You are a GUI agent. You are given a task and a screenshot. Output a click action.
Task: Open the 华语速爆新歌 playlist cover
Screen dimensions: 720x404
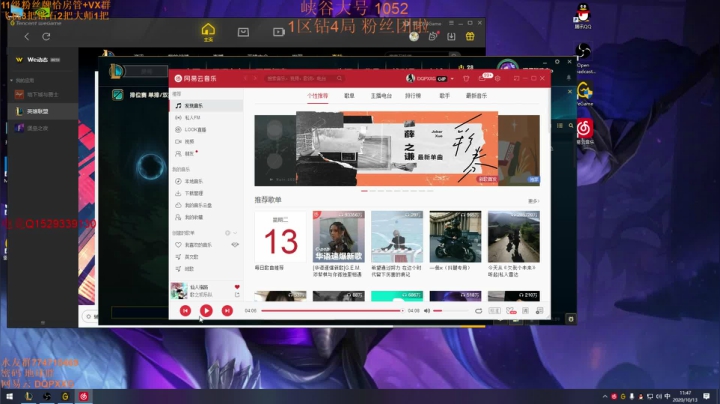click(339, 237)
